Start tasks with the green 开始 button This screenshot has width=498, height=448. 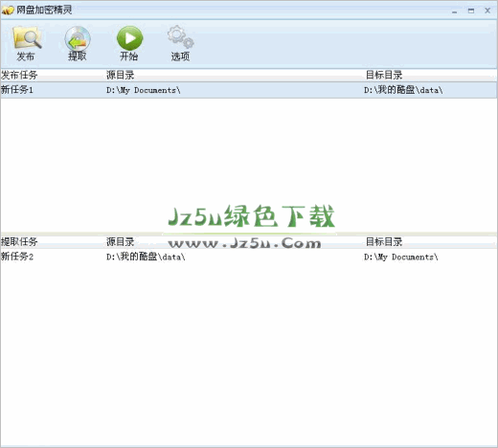coord(129,38)
